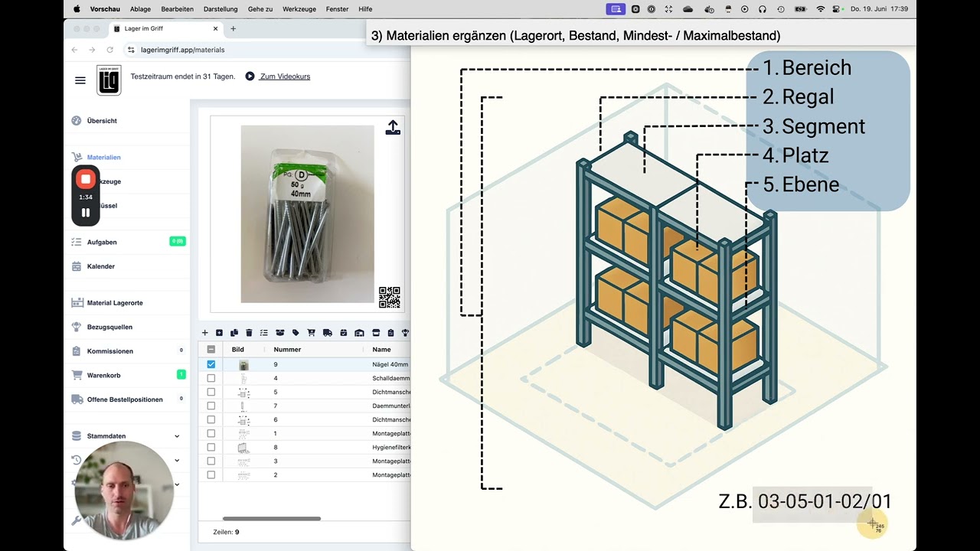Click the tag label icon in toolbar
The width and height of the screenshot is (980, 551).
tap(296, 333)
